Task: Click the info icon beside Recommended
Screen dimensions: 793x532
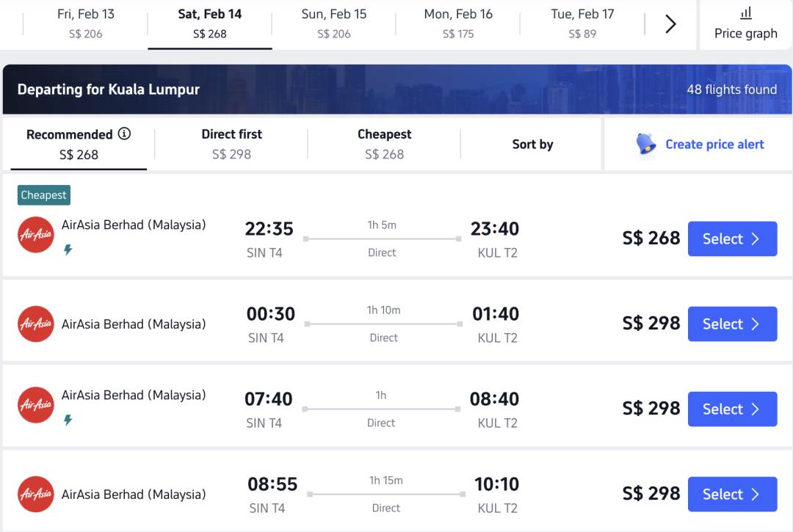Action: 124,134
